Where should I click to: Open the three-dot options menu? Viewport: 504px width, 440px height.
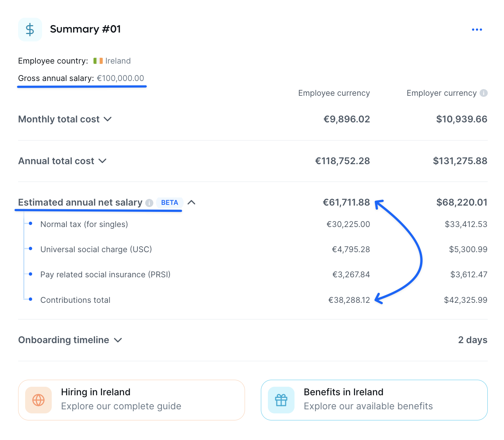[x=477, y=30]
